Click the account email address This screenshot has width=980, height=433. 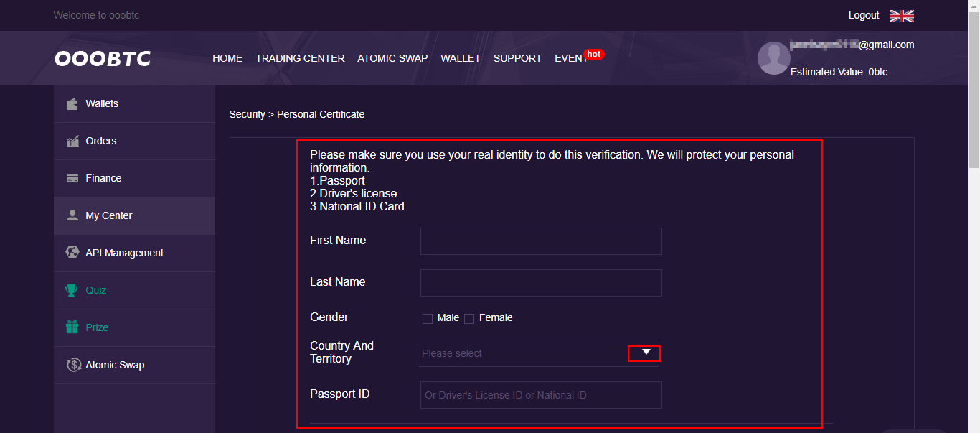(x=852, y=45)
